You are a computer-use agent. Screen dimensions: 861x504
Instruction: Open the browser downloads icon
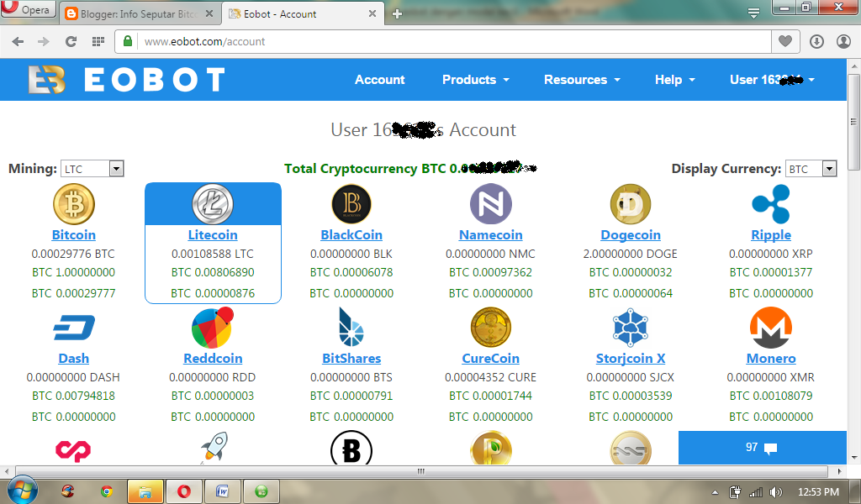[x=816, y=42]
